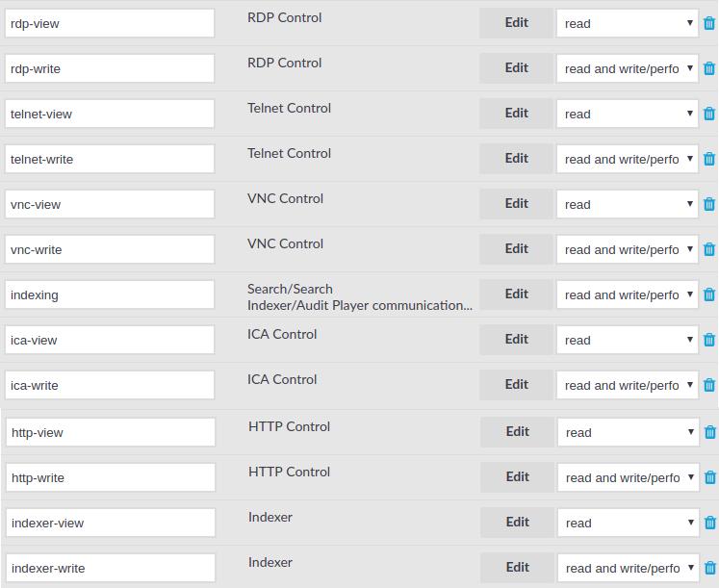The height and width of the screenshot is (588, 719).
Task: Remove indexer-write using its trash icon
Action: (x=709, y=568)
